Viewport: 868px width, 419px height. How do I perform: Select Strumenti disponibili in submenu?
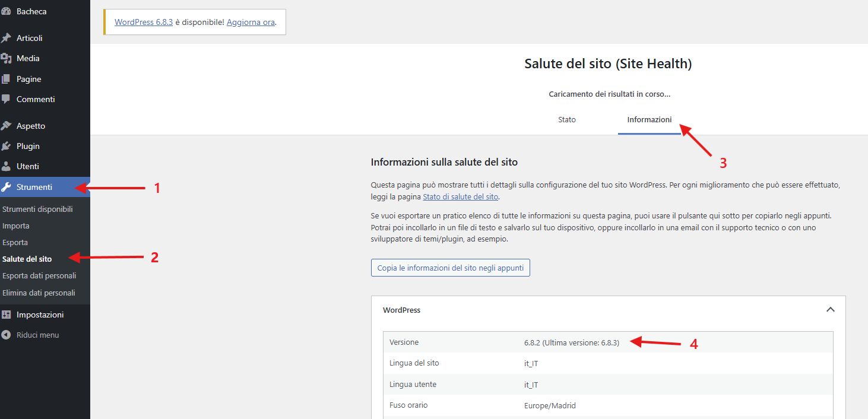[x=37, y=209]
